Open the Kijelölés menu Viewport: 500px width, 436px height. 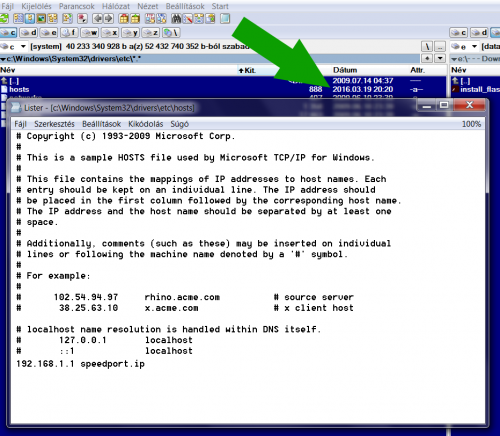pos(36,6)
